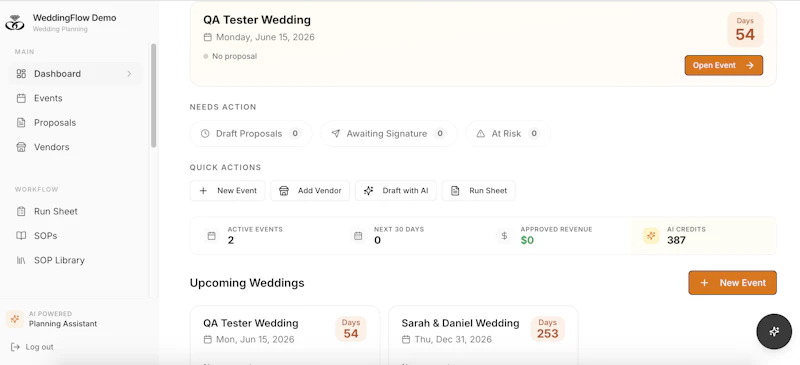The width and height of the screenshot is (800, 365).
Task: Click the 'No proposal' status text
Action: click(x=234, y=56)
